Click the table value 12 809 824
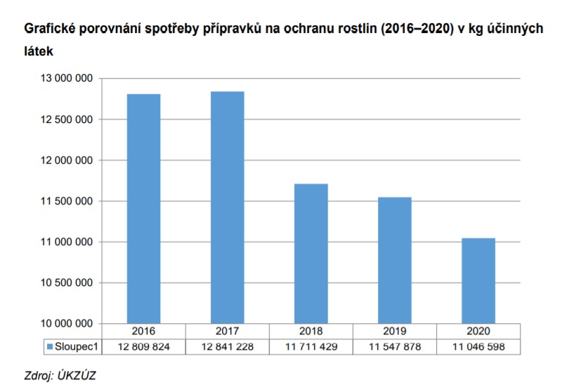The image size is (562, 392). point(143,347)
